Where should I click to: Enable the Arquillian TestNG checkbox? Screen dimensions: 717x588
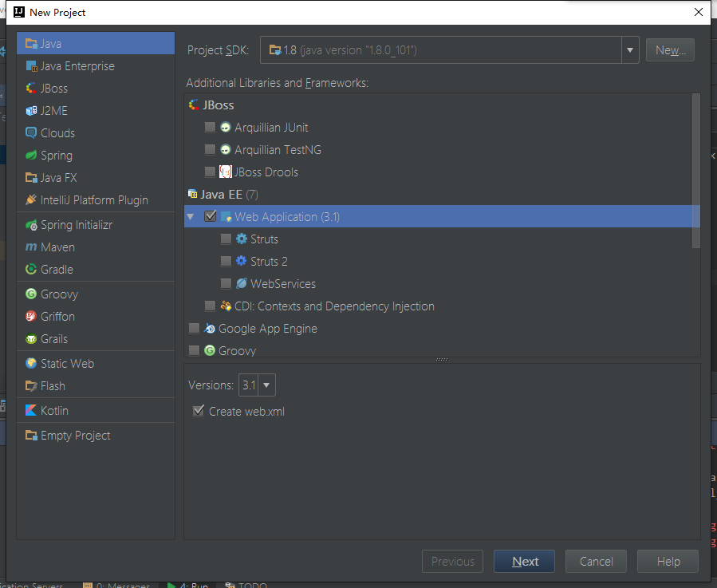pyautogui.click(x=210, y=150)
